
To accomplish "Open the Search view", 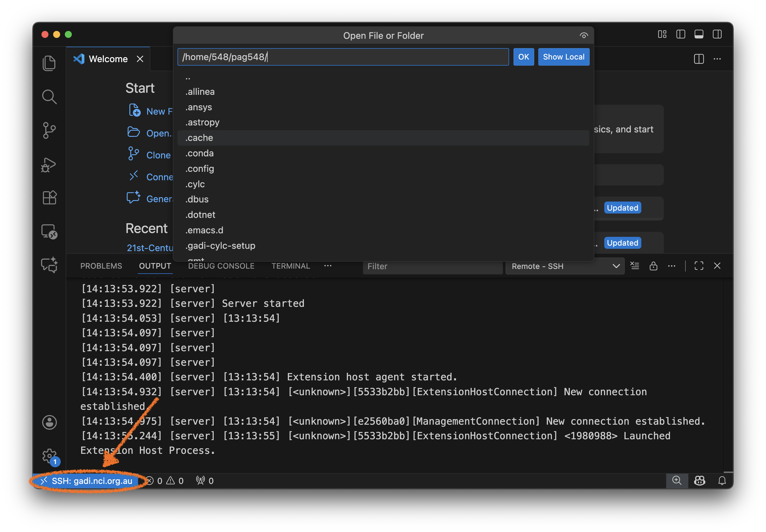I will [49, 97].
